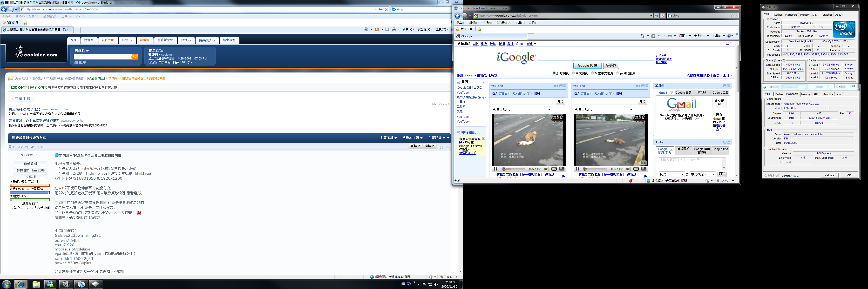Collapse the '首頁' sidebar section
This screenshot has width=868, height=289.
pos(458,82)
